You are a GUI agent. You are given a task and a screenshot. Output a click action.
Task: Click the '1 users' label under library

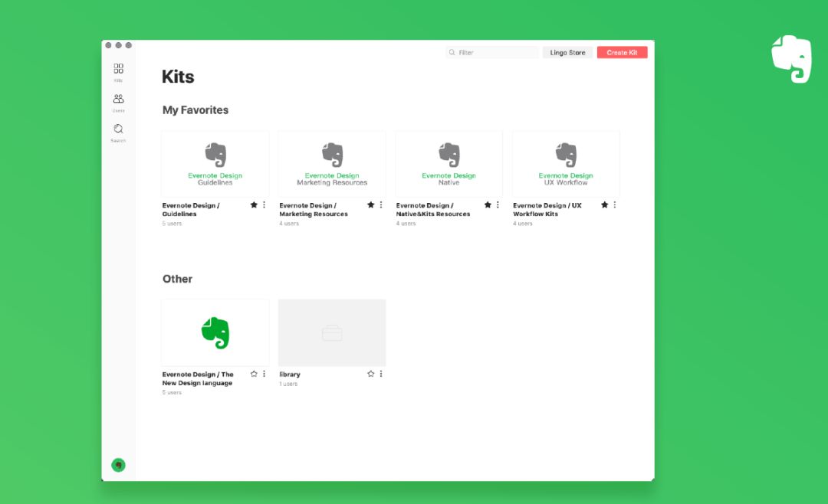pos(288,384)
